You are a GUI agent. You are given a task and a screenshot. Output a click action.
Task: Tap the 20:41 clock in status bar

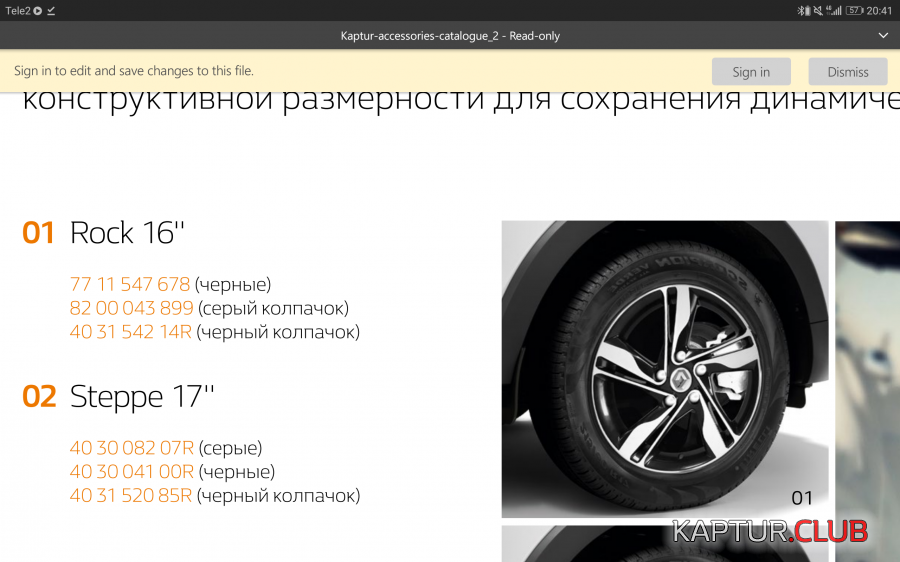[x=880, y=10]
